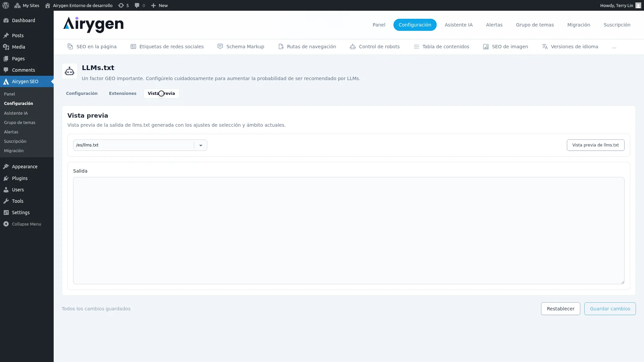Open the comments bubble icon in admin bar
The width and height of the screenshot is (644, 362).
click(137, 5)
